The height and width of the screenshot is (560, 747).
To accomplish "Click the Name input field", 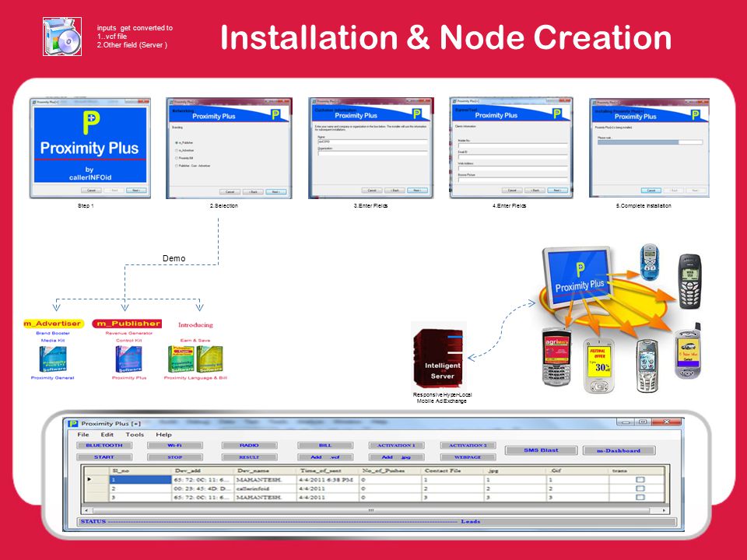I will point(372,142).
